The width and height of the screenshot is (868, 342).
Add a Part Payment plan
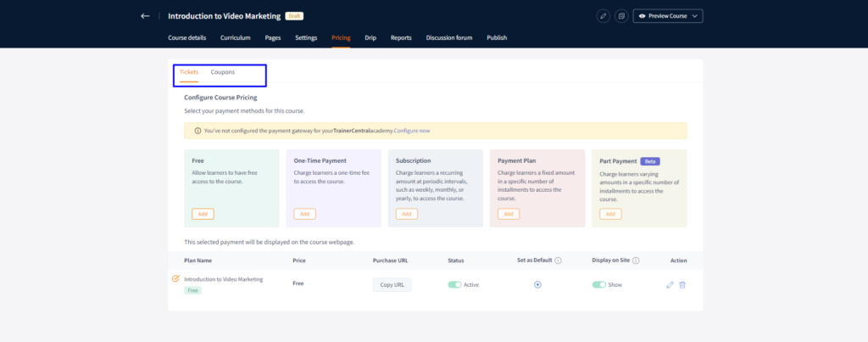pyautogui.click(x=610, y=214)
